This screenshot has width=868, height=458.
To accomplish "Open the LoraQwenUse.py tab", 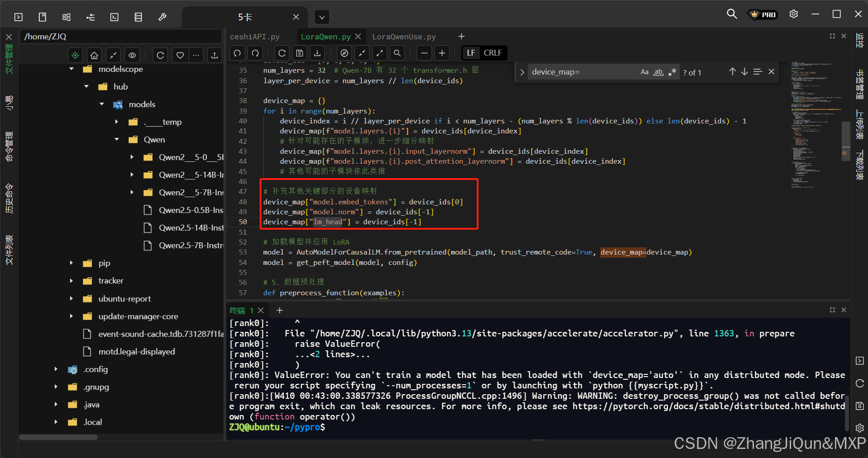I will coord(404,36).
